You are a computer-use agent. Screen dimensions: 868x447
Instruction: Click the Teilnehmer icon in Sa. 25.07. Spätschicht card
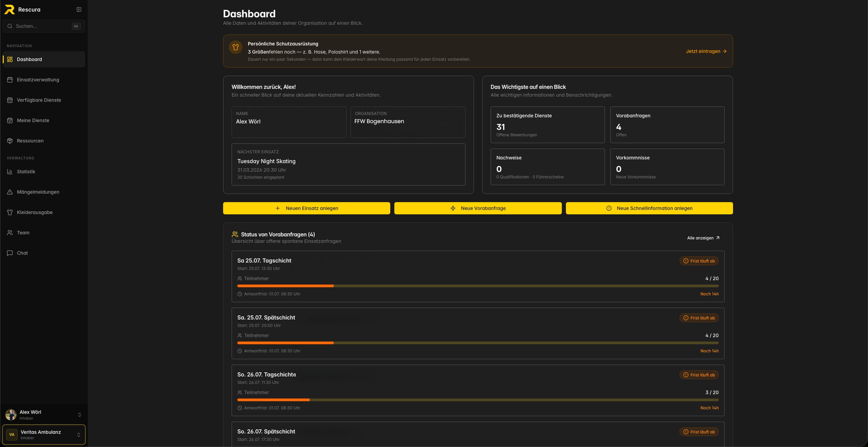point(240,335)
